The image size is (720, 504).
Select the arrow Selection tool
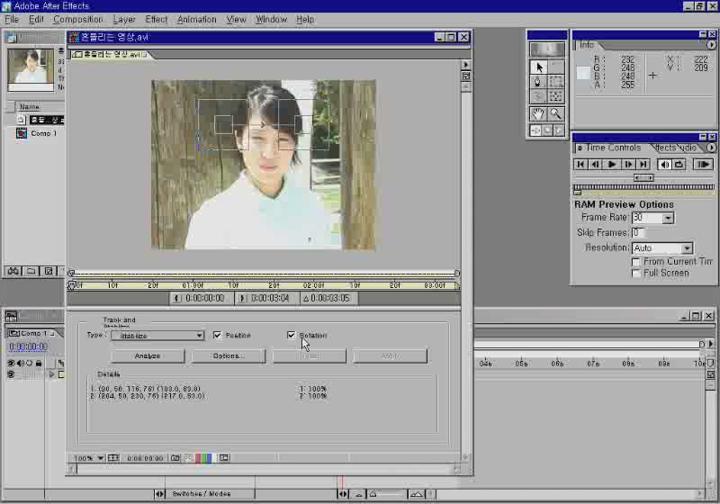pyautogui.click(x=538, y=67)
